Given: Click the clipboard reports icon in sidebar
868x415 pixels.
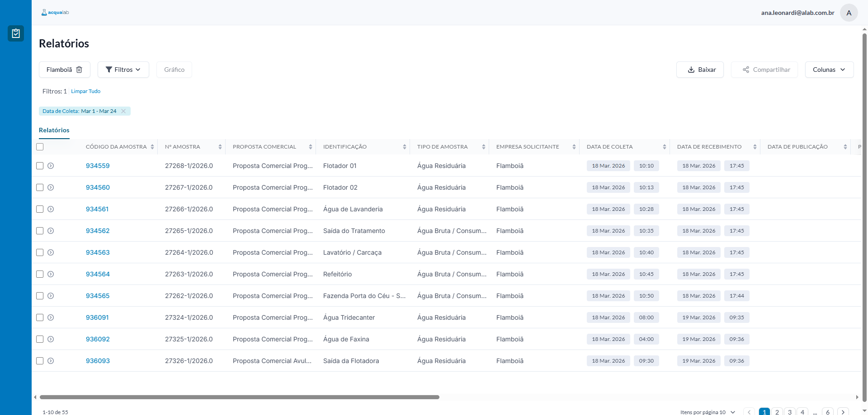Looking at the screenshot, I should [x=16, y=33].
